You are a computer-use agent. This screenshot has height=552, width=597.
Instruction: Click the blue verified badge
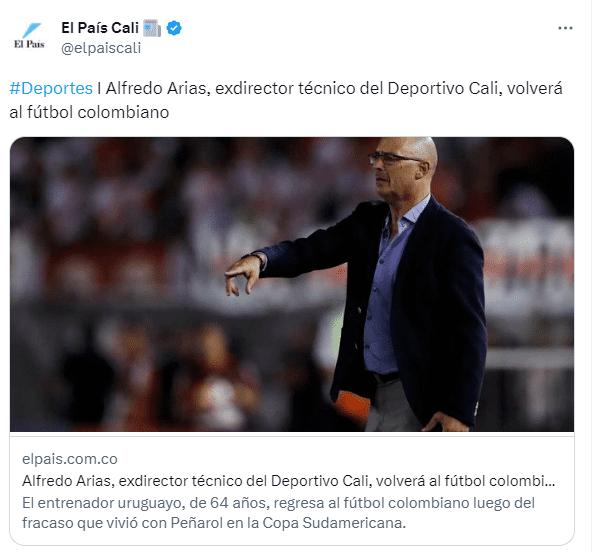click(x=174, y=28)
